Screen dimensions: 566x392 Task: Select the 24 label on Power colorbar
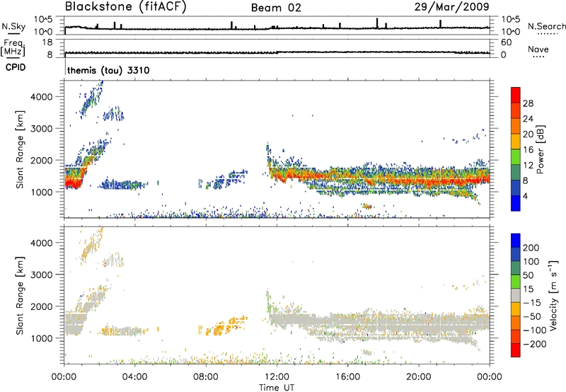(528, 119)
